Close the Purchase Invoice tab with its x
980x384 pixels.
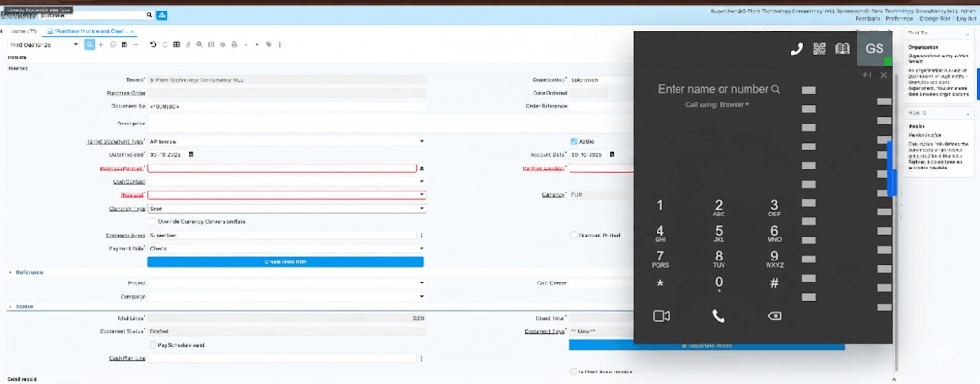(x=132, y=31)
